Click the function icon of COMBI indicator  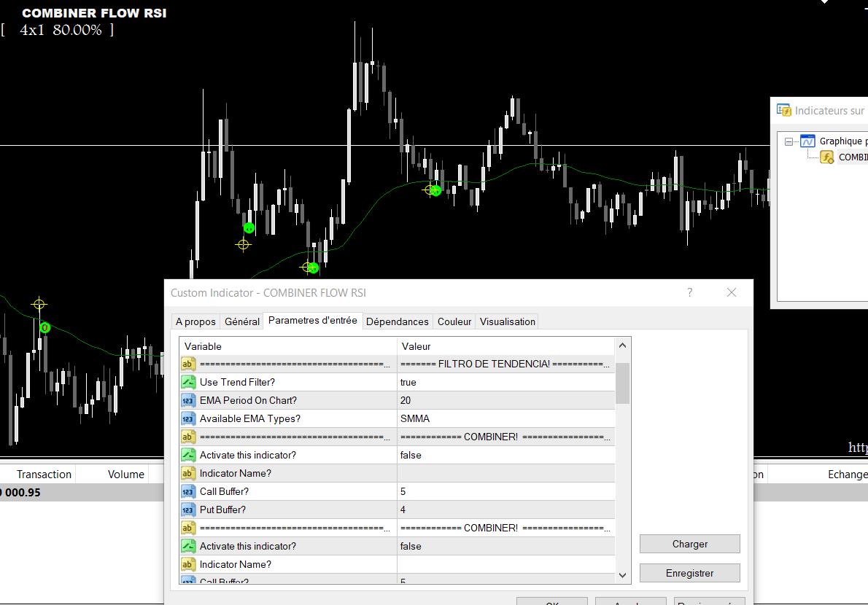[827, 157]
